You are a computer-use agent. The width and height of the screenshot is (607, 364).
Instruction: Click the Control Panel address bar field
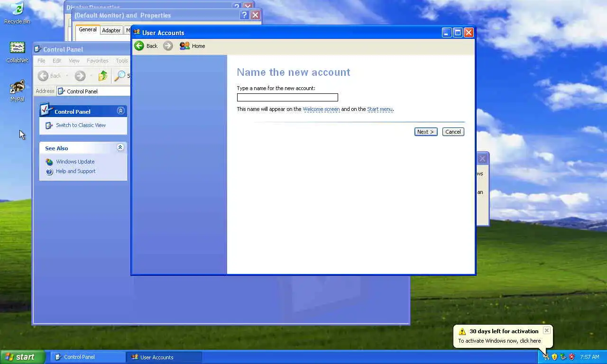(x=93, y=91)
